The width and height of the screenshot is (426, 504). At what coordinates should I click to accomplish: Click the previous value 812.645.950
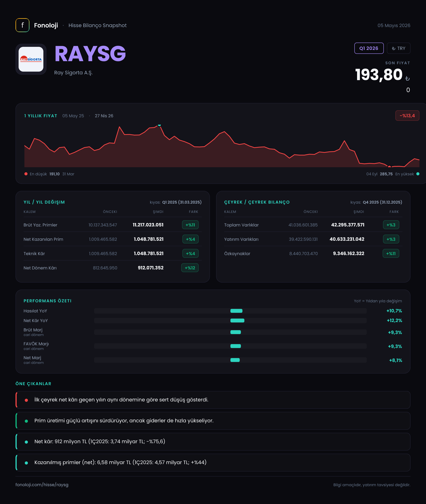point(105,268)
